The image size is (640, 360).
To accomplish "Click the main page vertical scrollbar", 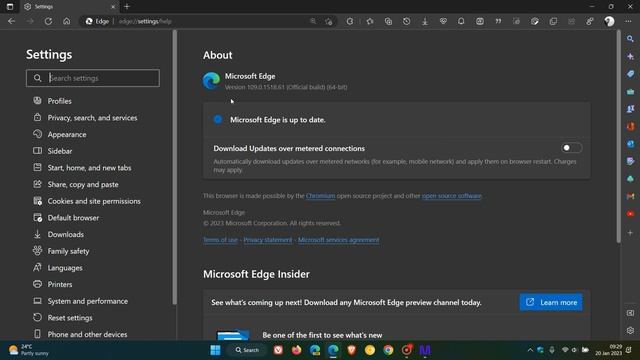I will pyautogui.click(x=618, y=137).
